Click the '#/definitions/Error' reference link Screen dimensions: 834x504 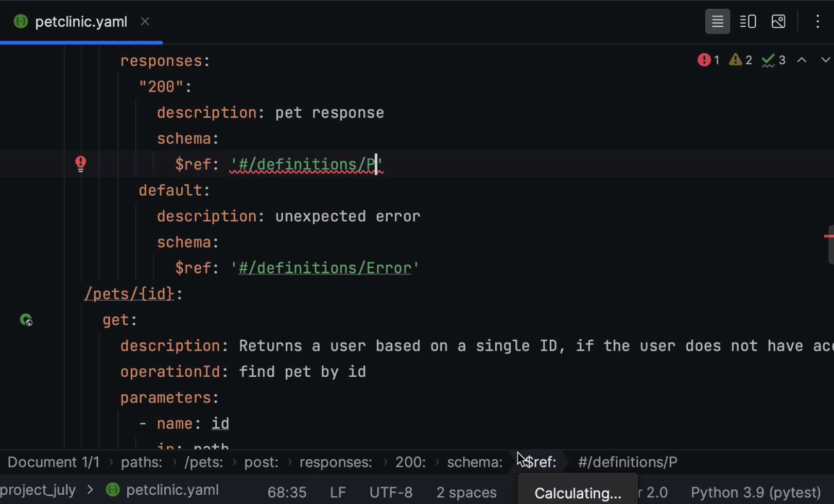(324, 267)
